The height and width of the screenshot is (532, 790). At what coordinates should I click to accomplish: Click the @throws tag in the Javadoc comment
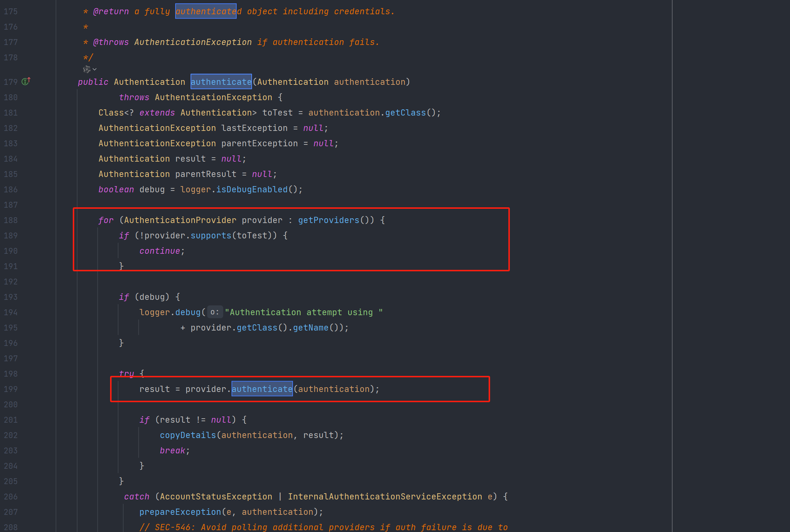point(111,42)
